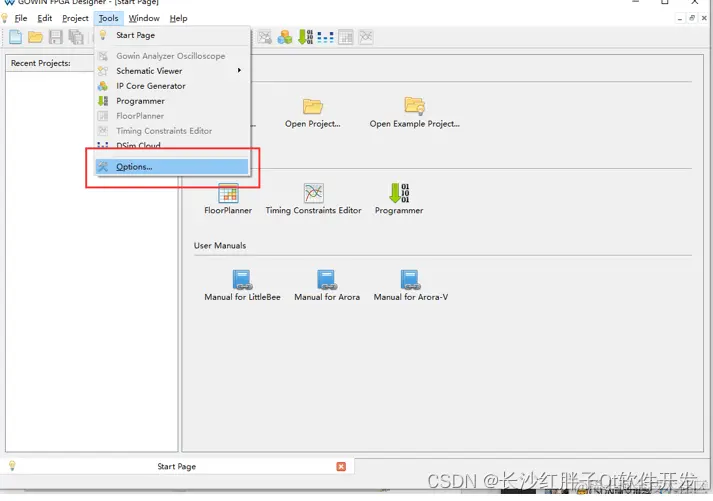Click the Timing Constraints Editor toolbar icon

pos(366,37)
